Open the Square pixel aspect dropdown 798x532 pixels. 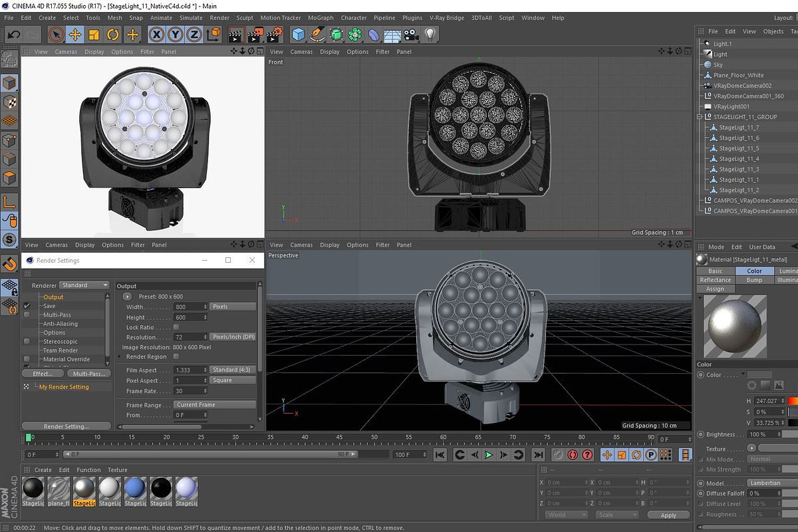coord(233,380)
